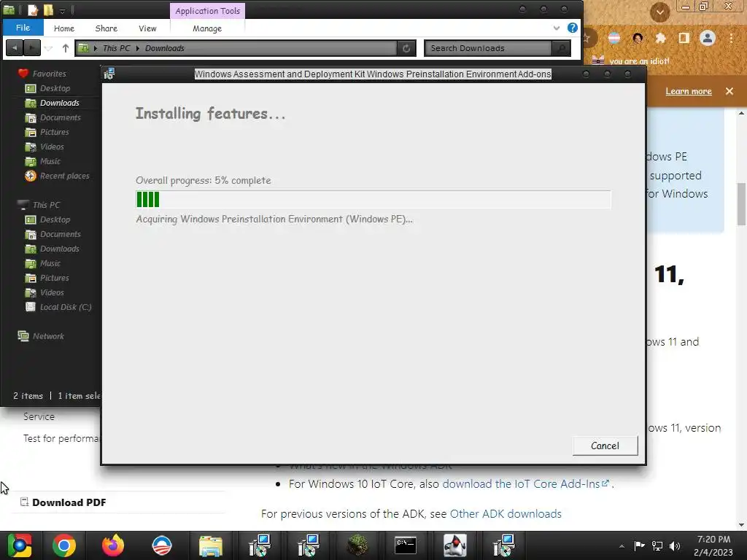The image size is (747, 560).
Task: Cancel the Windows PE add-on installation
Action: pyautogui.click(x=605, y=446)
